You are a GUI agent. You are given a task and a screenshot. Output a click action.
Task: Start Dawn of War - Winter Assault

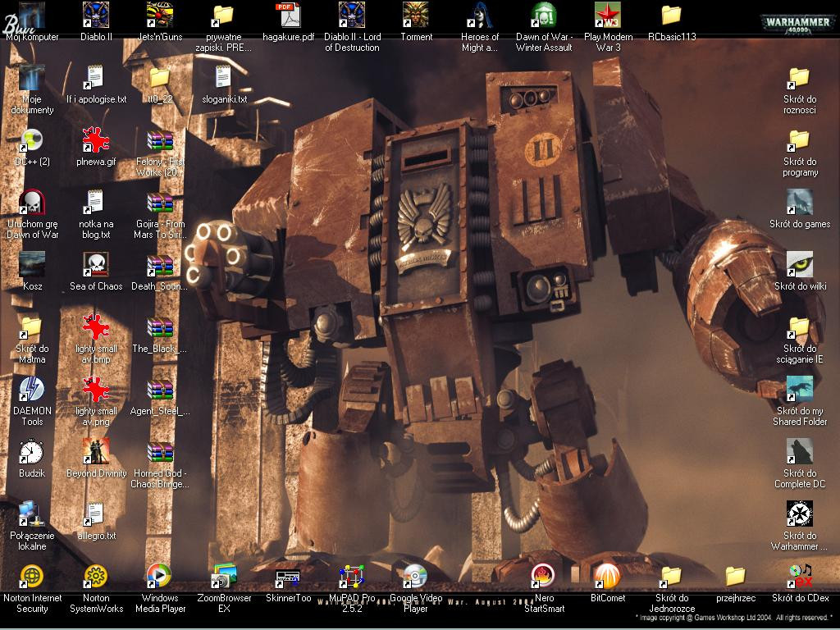[544, 15]
